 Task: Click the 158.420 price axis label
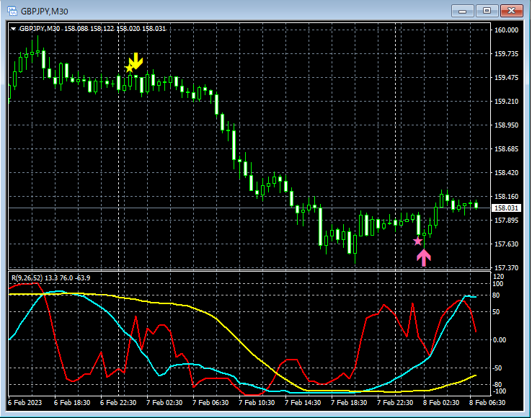[x=507, y=172]
